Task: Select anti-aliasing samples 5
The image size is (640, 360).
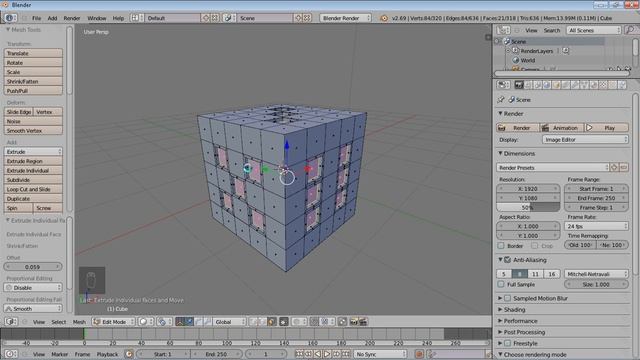Action: point(504,274)
